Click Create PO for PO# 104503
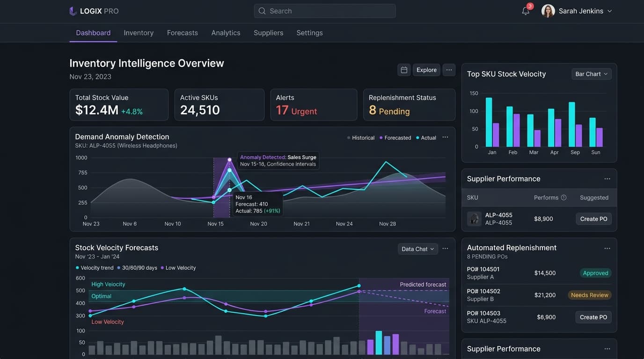Image resolution: width=644 pixels, height=359 pixels. (593, 317)
